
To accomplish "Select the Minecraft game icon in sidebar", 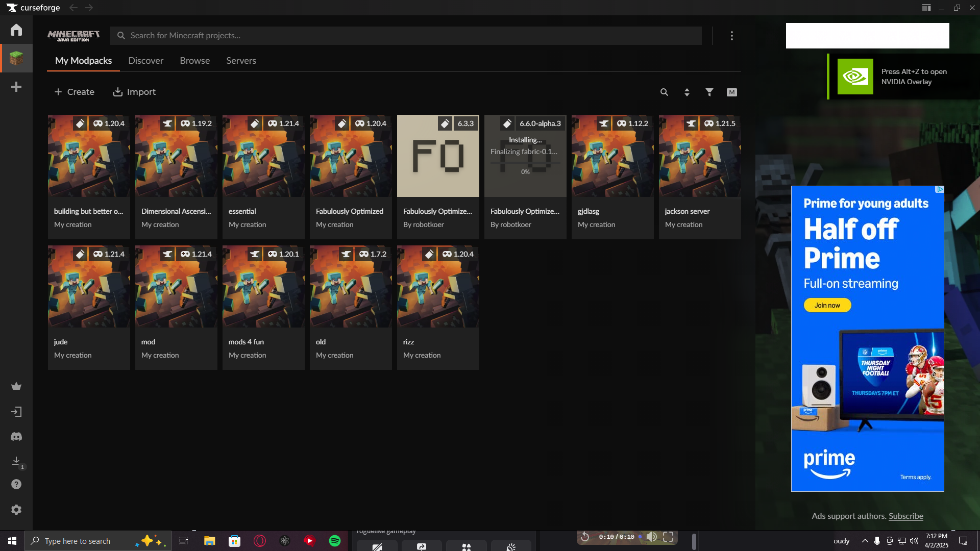I will [x=16, y=58].
